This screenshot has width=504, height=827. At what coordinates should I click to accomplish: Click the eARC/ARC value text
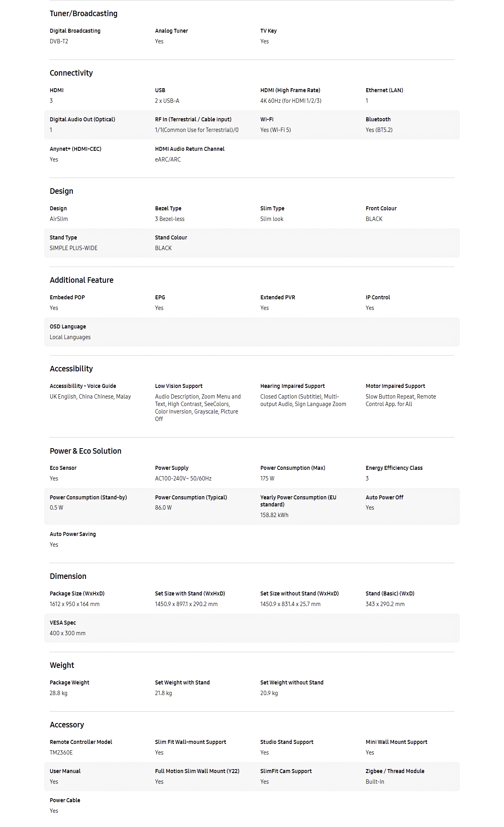(x=168, y=159)
